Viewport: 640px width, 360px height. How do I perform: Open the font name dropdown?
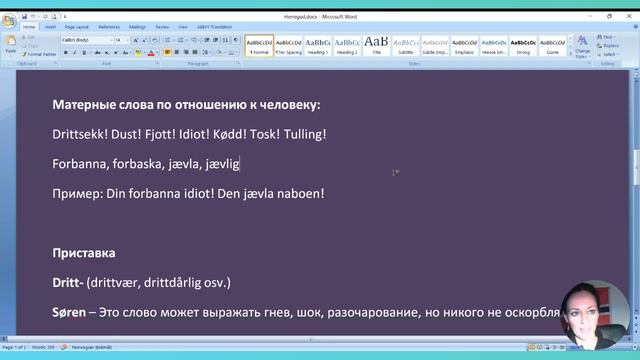point(111,40)
